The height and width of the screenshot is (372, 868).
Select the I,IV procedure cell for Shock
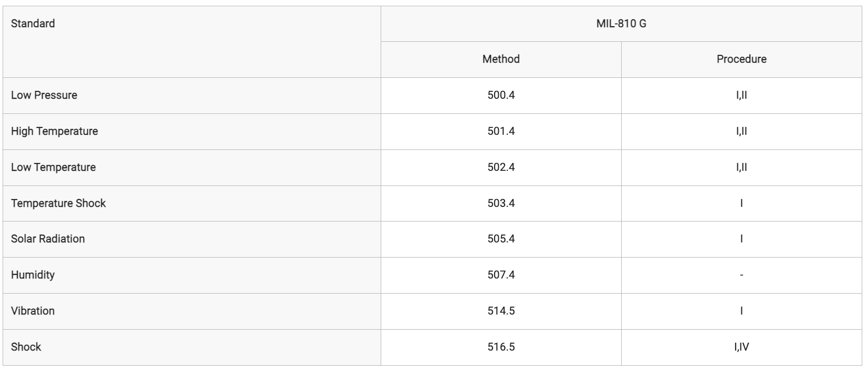pyautogui.click(x=741, y=347)
